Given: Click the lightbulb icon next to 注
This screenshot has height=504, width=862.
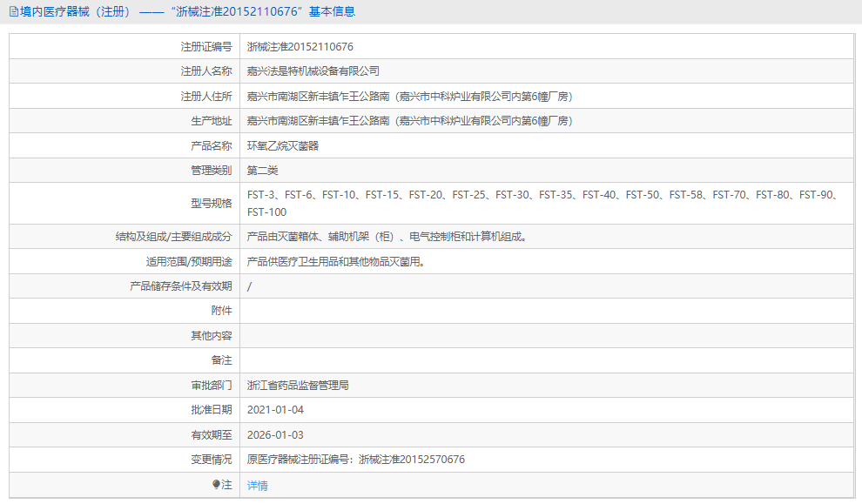Looking at the screenshot, I should click(216, 484).
